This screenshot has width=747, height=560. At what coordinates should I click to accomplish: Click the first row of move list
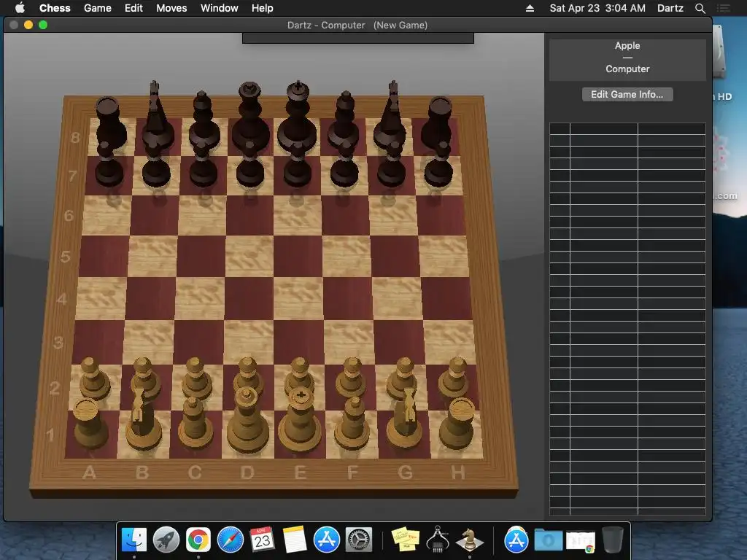coord(627,128)
